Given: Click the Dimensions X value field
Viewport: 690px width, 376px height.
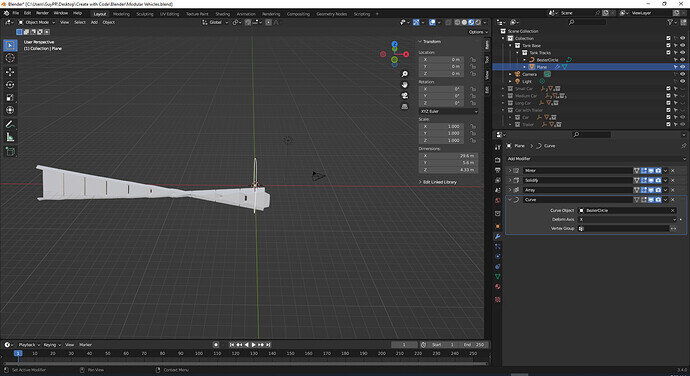Looking at the screenshot, I should pos(448,156).
